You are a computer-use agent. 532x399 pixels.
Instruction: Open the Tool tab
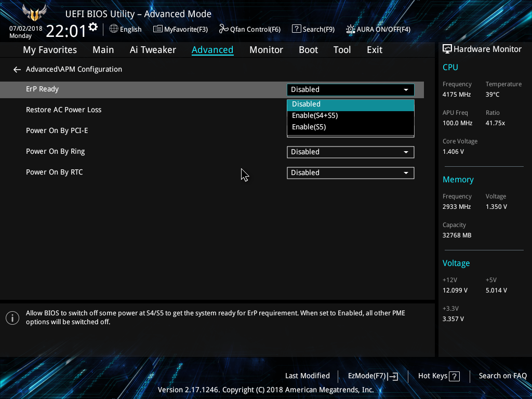[342, 50]
